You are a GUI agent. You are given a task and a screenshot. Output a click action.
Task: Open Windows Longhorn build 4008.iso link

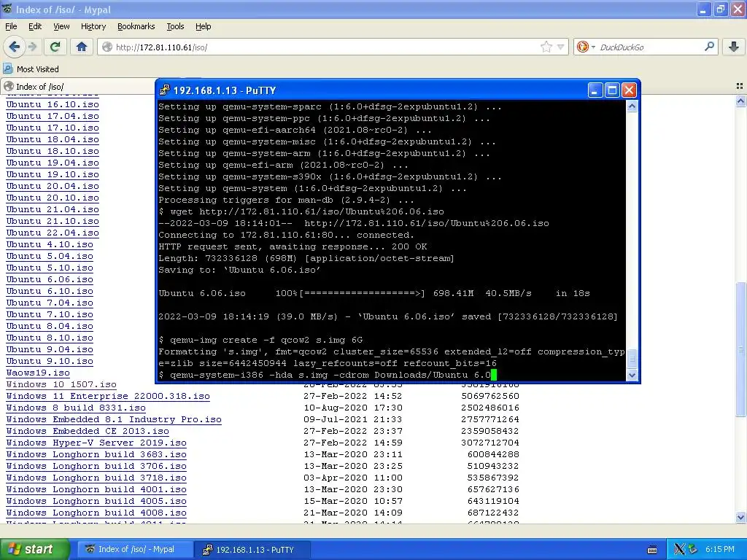point(96,513)
